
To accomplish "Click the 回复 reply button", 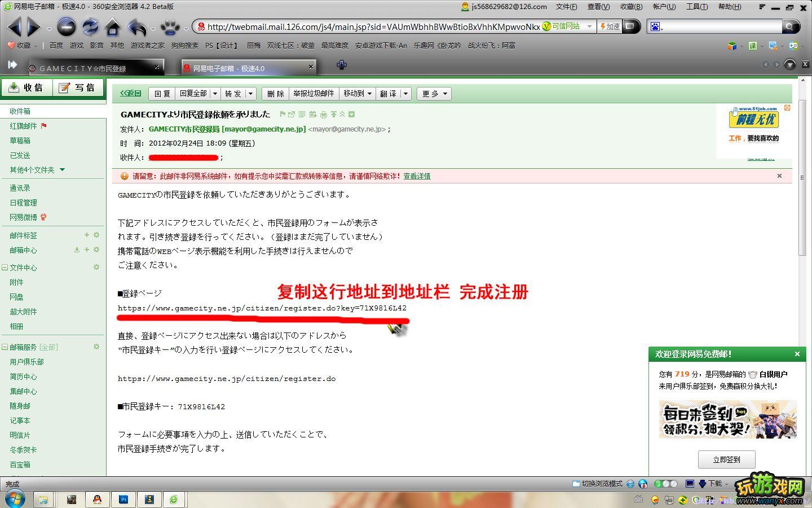I will click(x=162, y=94).
